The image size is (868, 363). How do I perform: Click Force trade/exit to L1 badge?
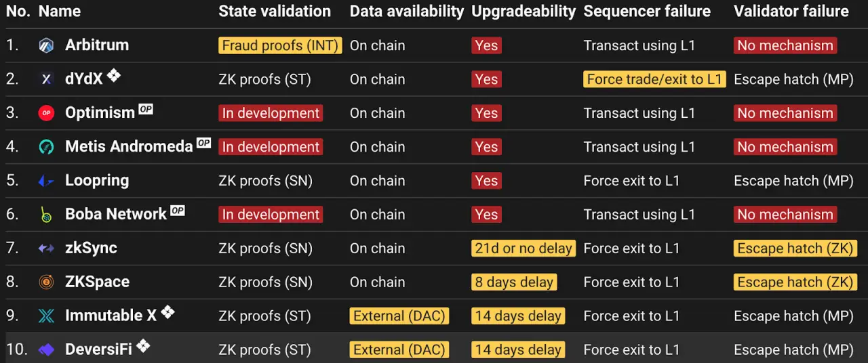[654, 79]
